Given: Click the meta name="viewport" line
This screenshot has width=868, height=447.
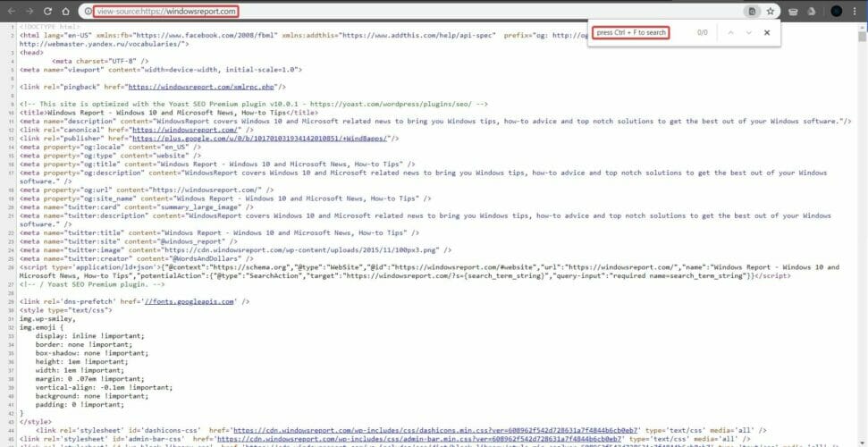Looking at the screenshot, I should click(x=161, y=70).
